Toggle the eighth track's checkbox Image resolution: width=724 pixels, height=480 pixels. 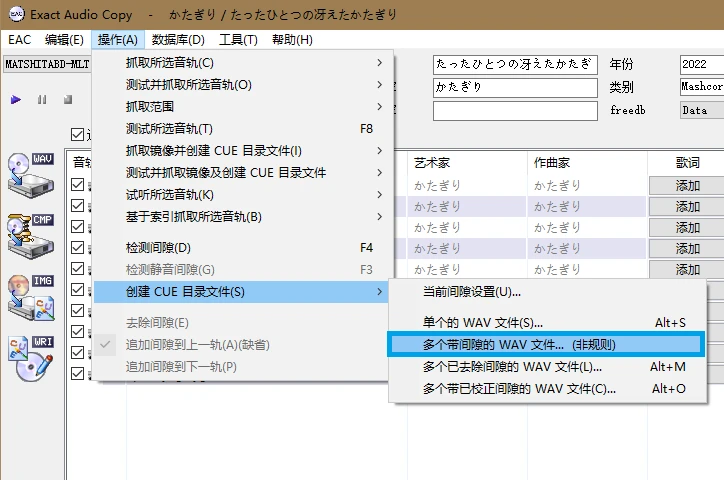pos(78,331)
